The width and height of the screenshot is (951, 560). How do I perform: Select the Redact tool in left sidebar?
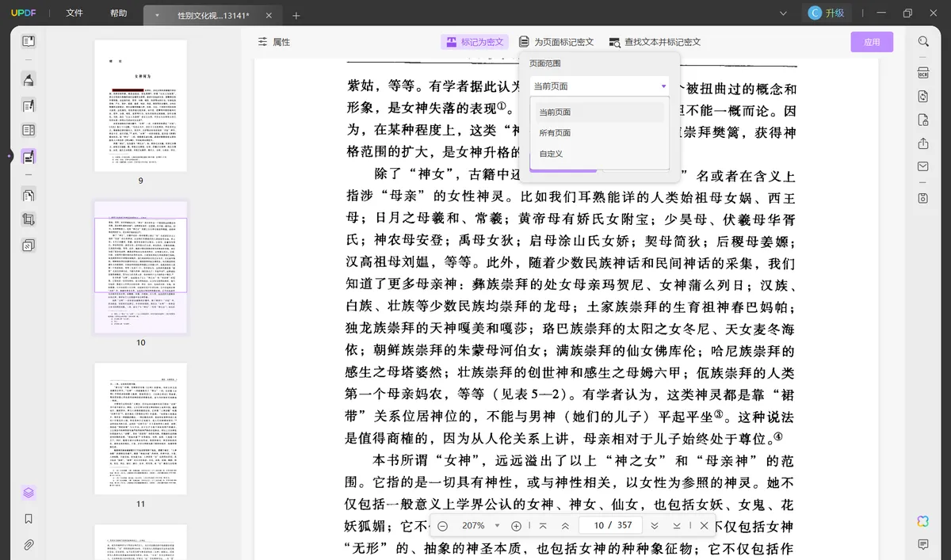tap(29, 157)
